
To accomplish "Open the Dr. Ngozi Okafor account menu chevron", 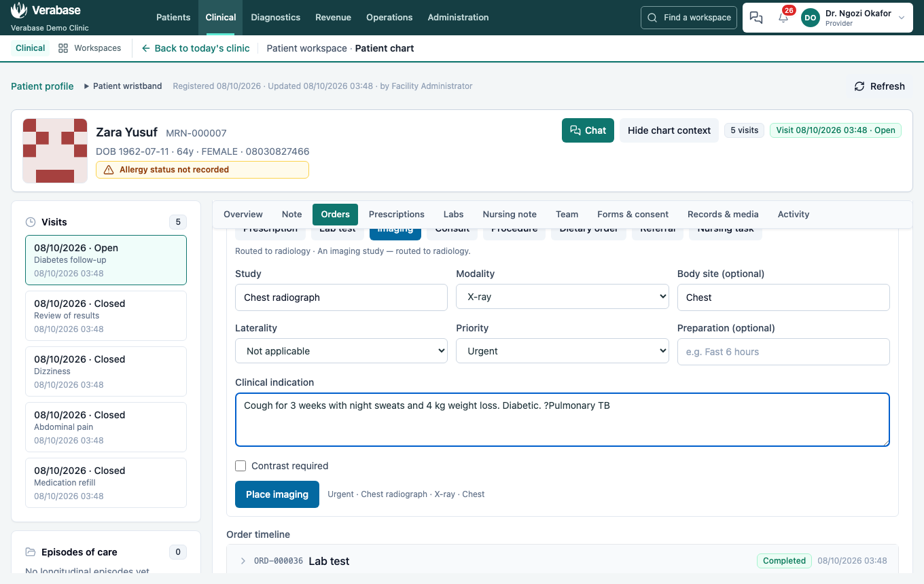I will click(902, 18).
